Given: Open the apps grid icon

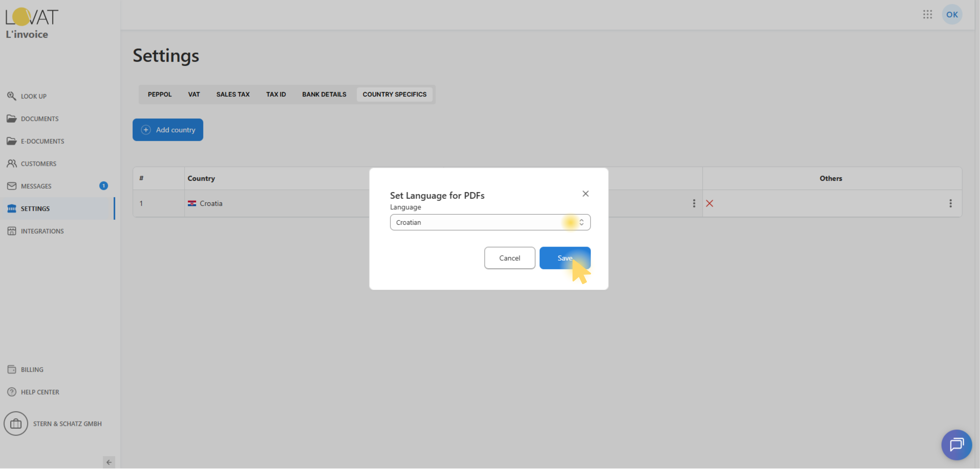Looking at the screenshot, I should 927,14.
